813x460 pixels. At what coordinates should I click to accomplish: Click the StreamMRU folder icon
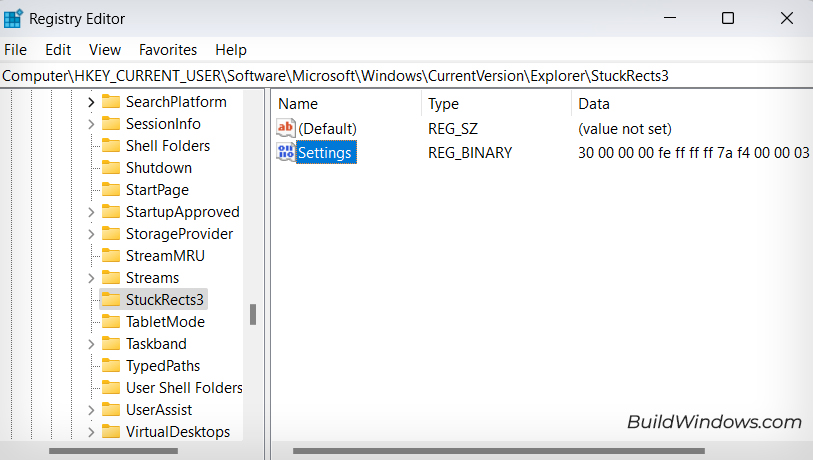(111, 255)
